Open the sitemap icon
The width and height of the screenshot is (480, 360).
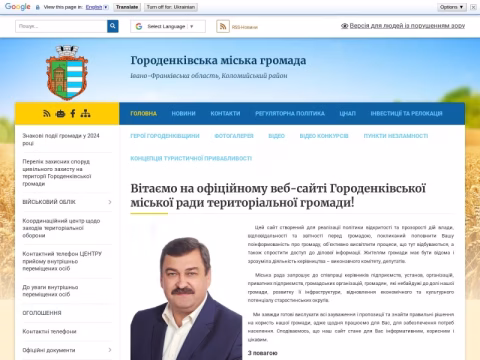click(85, 114)
